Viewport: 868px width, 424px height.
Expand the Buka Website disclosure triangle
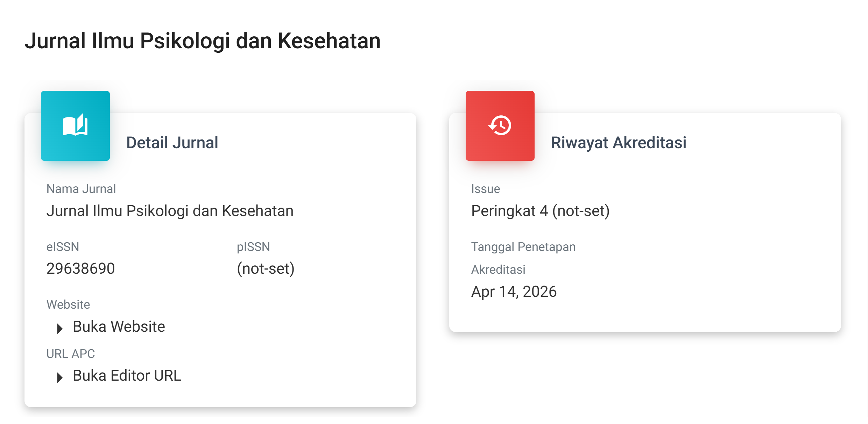60,328
